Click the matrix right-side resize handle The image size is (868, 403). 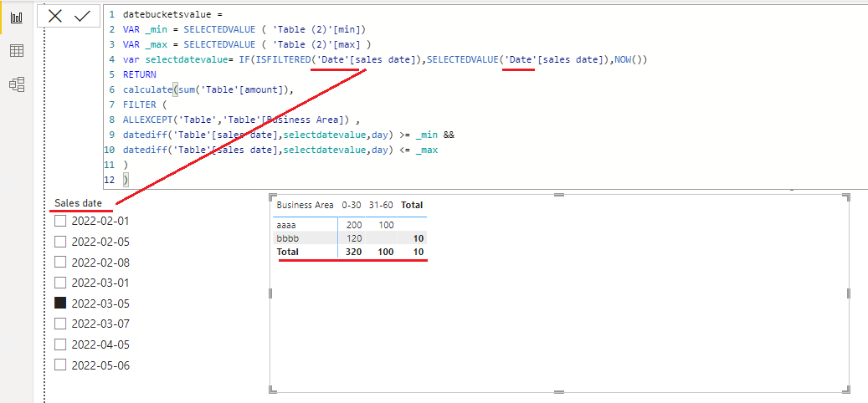(848, 293)
